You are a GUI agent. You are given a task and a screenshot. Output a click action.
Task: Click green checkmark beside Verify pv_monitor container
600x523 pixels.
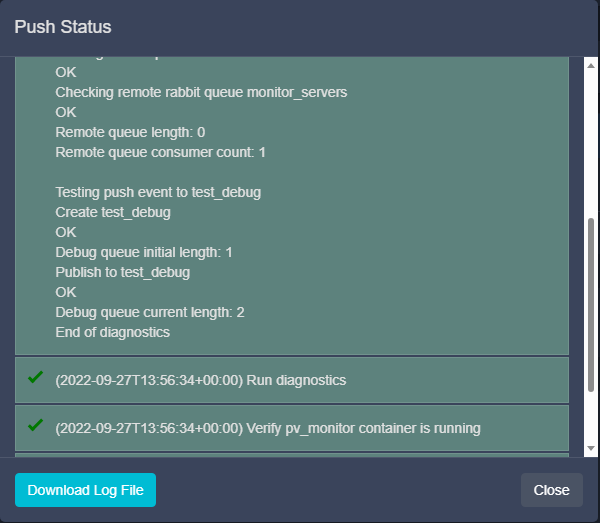[x=36, y=426]
